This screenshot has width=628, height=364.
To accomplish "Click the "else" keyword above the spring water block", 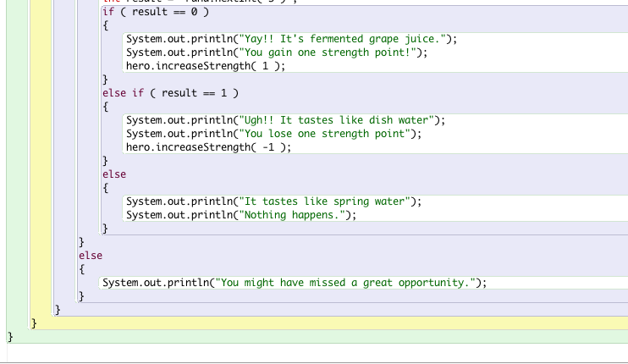I will pyautogui.click(x=114, y=174).
